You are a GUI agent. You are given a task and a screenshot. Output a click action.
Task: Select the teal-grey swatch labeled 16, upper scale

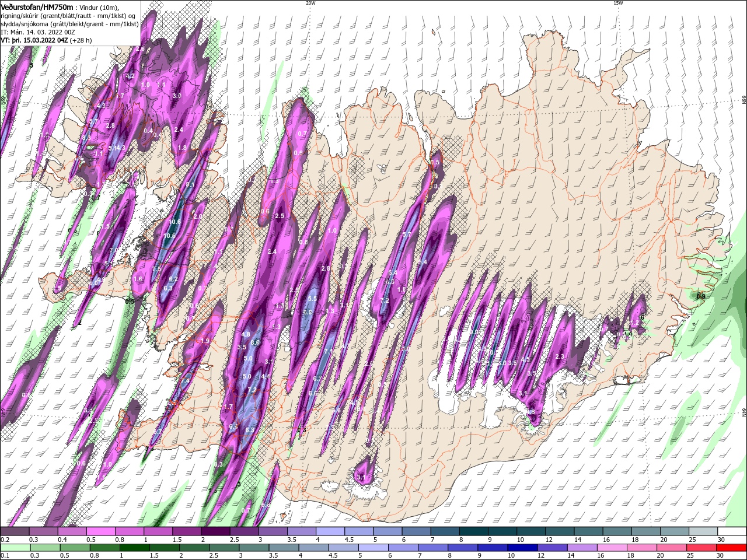pyautogui.click(x=617, y=531)
